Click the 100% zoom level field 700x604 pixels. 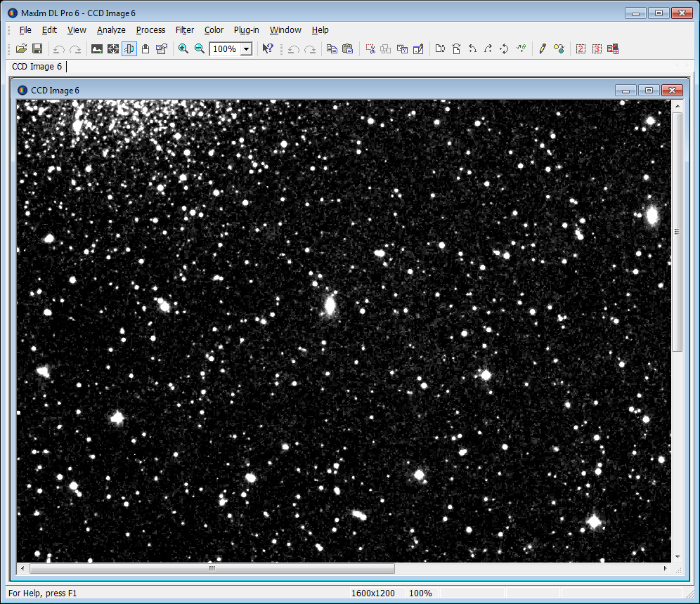pos(225,49)
